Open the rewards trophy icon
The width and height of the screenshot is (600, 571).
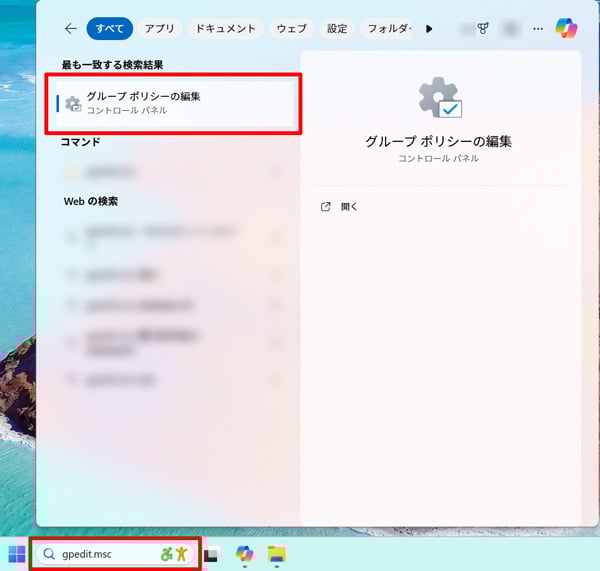483,28
